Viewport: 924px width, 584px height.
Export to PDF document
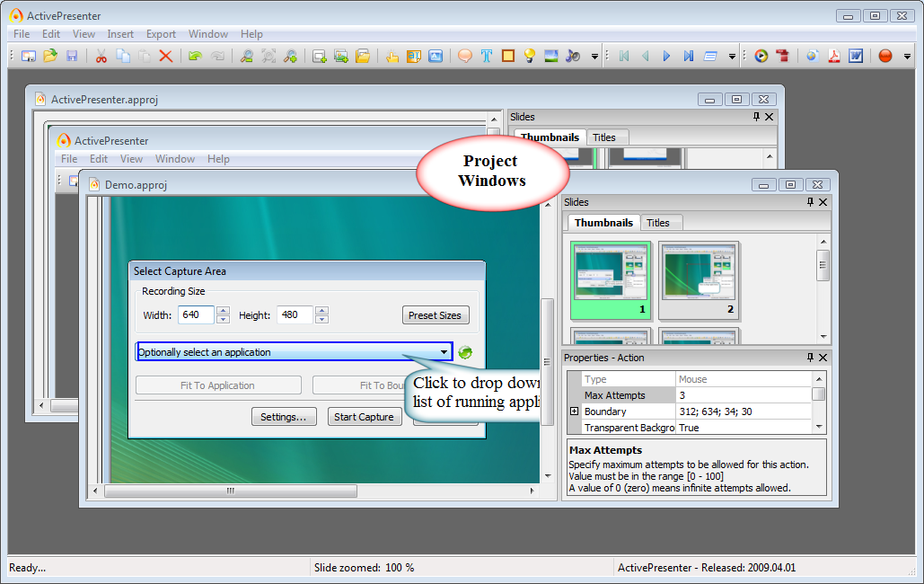tap(834, 56)
